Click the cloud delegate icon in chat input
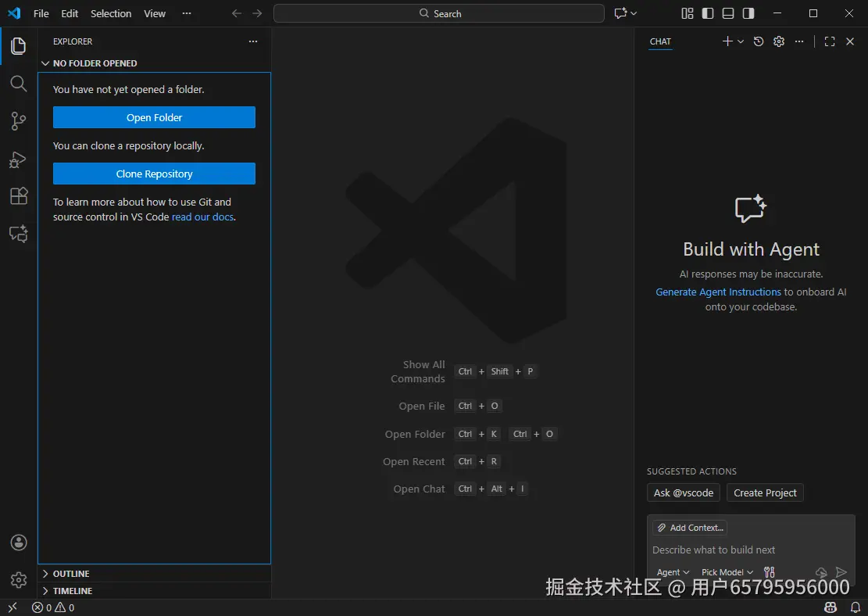The image size is (868, 616). point(821,572)
